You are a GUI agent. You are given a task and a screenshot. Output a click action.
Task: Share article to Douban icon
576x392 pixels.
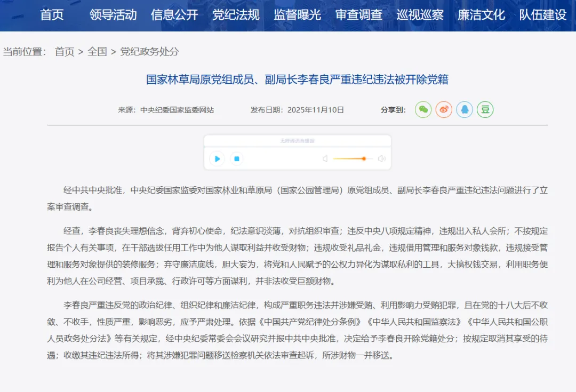click(x=485, y=109)
